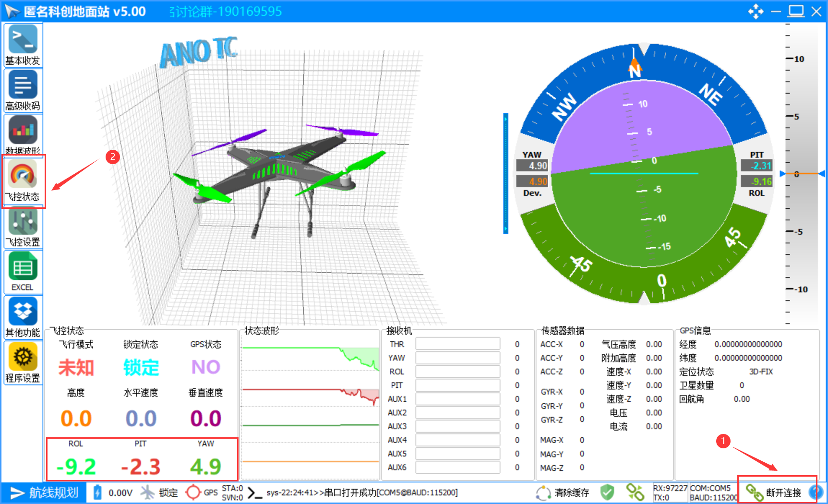Image resolution: width=828 pixels, height=504 pixels.
Task: Click the YAW receiver channel bar
Action: pyautogui.click(x=458, y=358)
